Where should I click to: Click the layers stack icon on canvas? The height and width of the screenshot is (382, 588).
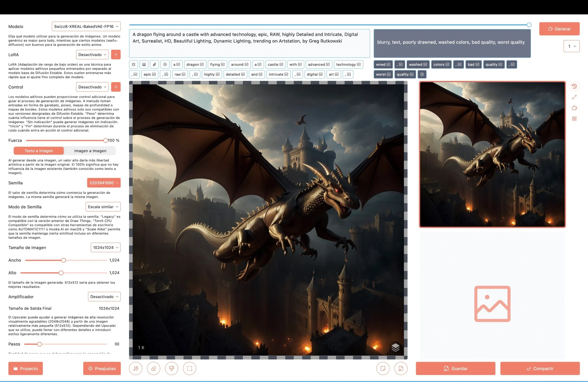click(x=395, y=347)
